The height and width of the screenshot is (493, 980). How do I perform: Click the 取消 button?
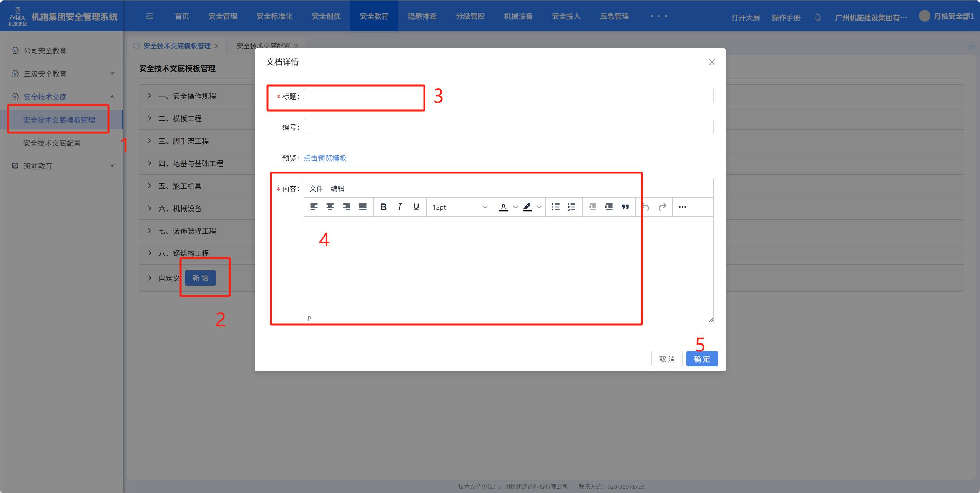[x=666, y=359]
